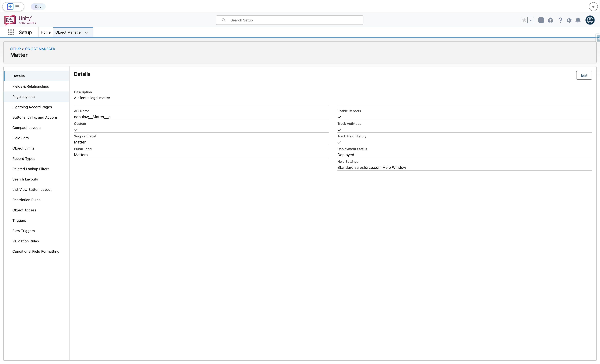Click the Track Activities checkmark
The image size is (600, 364).
tap(339, 130)
